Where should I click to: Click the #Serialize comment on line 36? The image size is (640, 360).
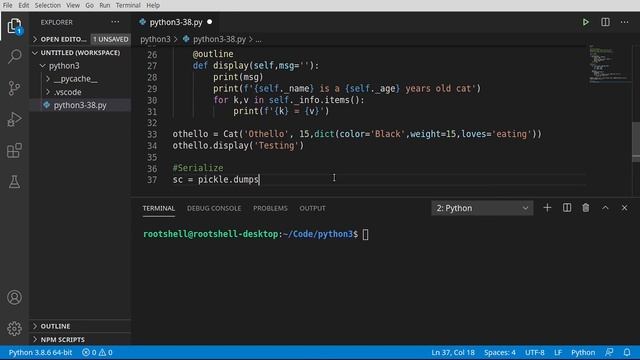(198, 168)
